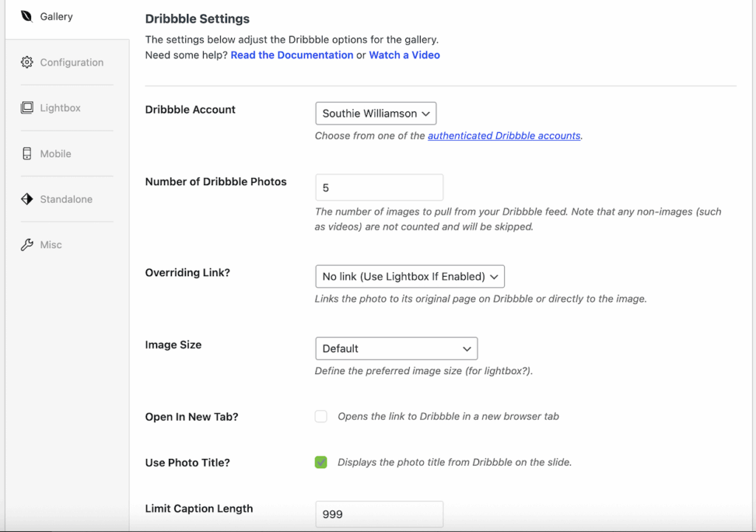756x532 pixels.
Task: Open the Watch a Video link
Action: point(405,55)
